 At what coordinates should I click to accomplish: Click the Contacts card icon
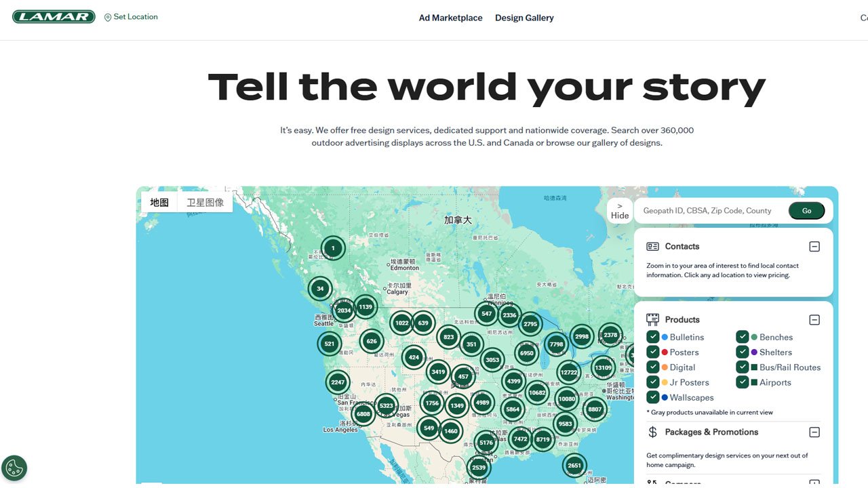tap(653, 247)
